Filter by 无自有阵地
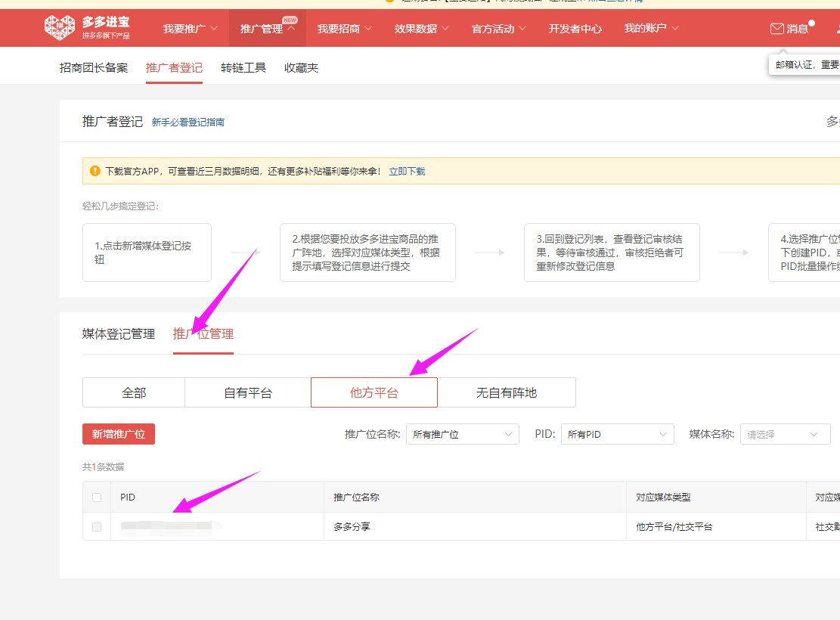The height and width of the screenshot is (620, 840). point(507,392)
